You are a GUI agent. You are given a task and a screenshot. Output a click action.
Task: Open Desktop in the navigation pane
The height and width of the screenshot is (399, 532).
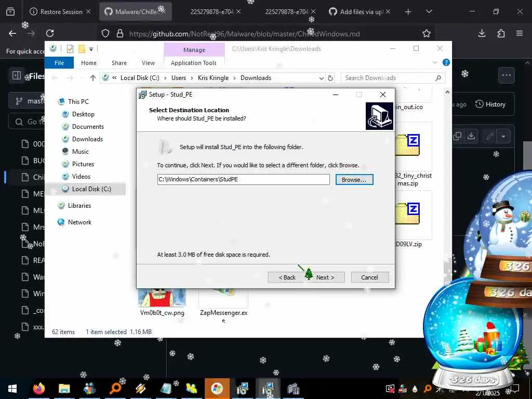click(x=83, y=114)
